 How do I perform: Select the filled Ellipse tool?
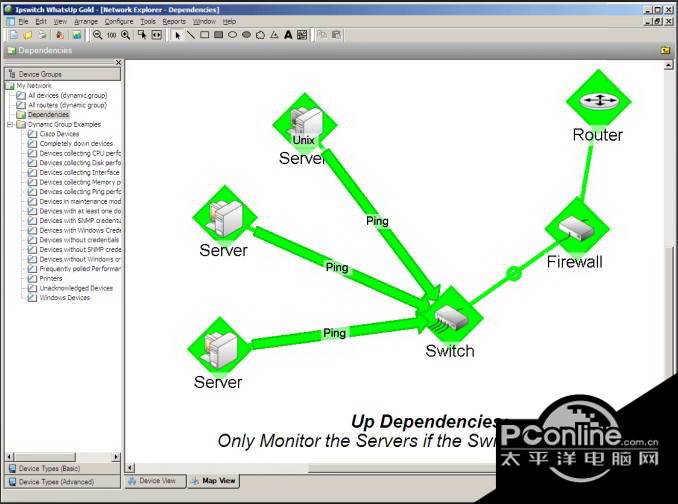pyautogui.click(x=246, y=35)
